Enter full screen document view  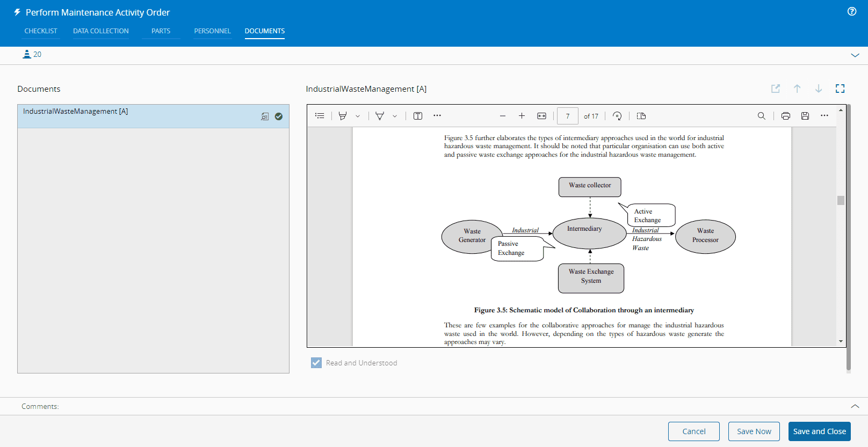tap(840, 89)
